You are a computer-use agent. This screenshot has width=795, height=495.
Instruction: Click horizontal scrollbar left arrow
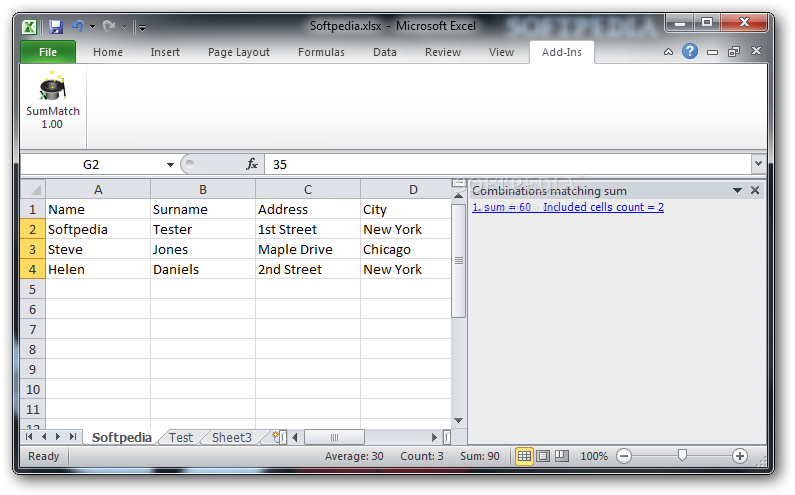coord(295,437)
